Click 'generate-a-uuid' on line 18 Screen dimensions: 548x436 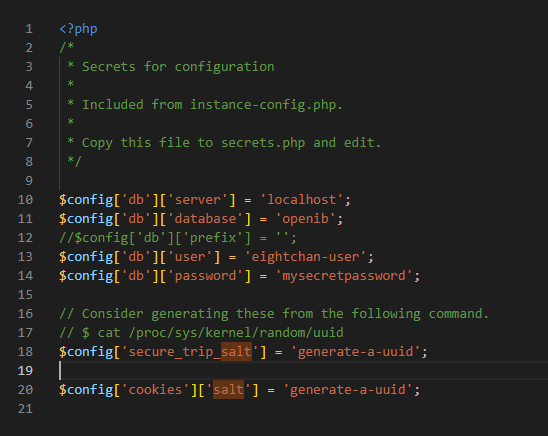click(356, 351)
